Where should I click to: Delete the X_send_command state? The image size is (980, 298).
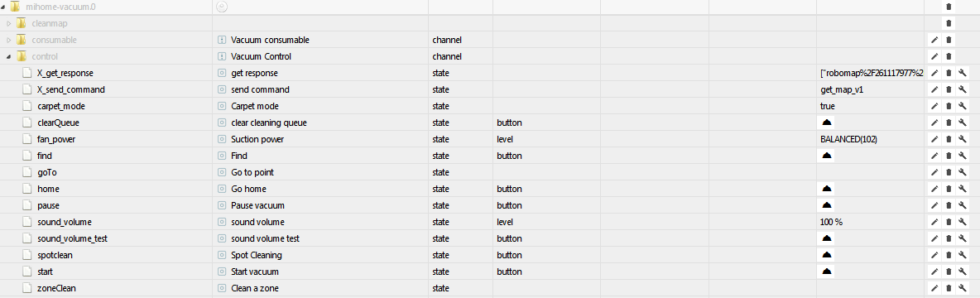pyautogui.click(x=949, y=89)
